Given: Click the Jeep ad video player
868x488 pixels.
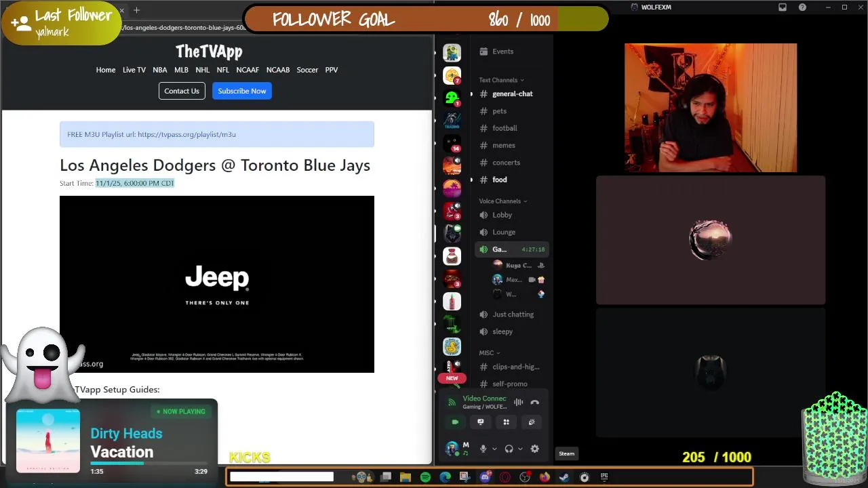Looking at the screenshot, I should click(217, 284).
